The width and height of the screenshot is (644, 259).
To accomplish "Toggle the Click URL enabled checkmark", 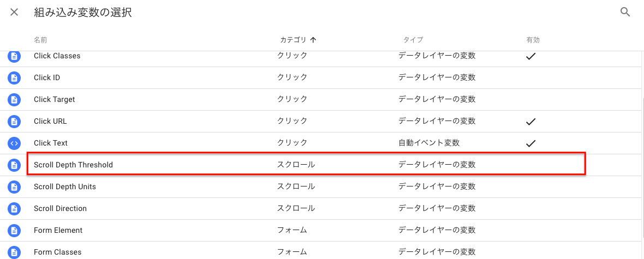I will (531, 122).
